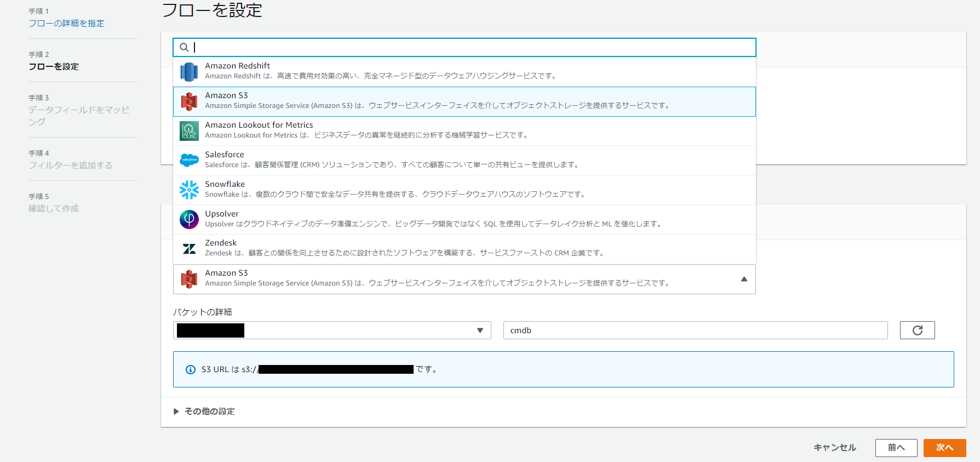Click step 2 フローを設定 in the sidebar
980x462 pixels.
point(54,66)
